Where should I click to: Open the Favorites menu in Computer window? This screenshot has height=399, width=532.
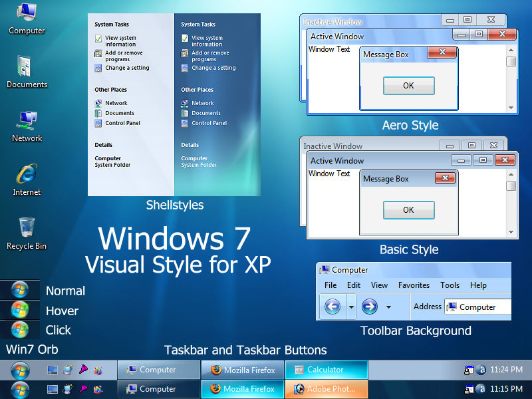click(414, 285)
